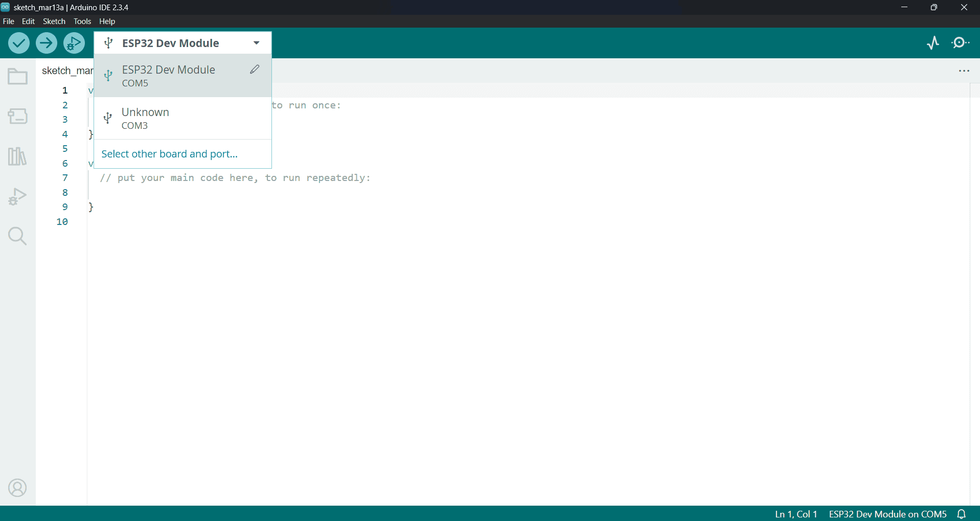
Task: Restore down the Arduino IDE window
Action: (x=934, y=7)
